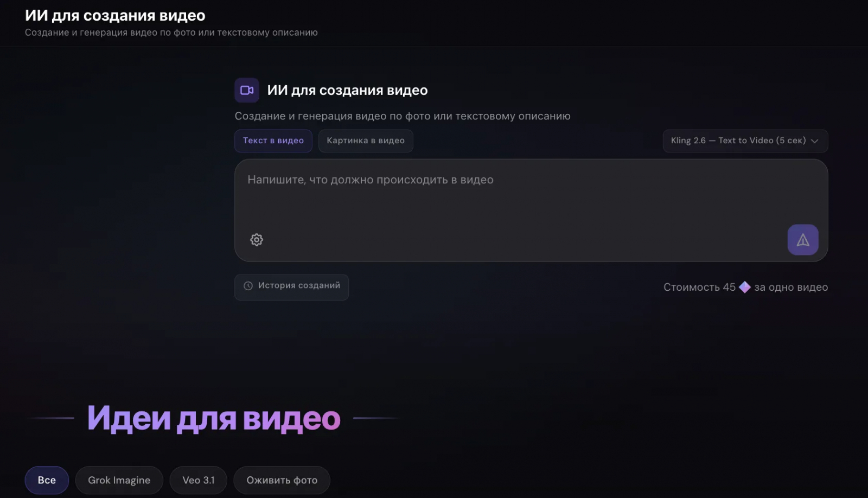Screen dimensions: 868x498
Task: Click the ИИ для создания видео section heading
Action: [x=347, y=90]
